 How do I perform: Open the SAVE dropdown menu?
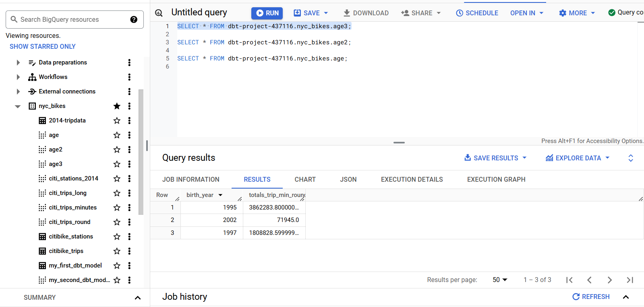[x=326, y=13]
